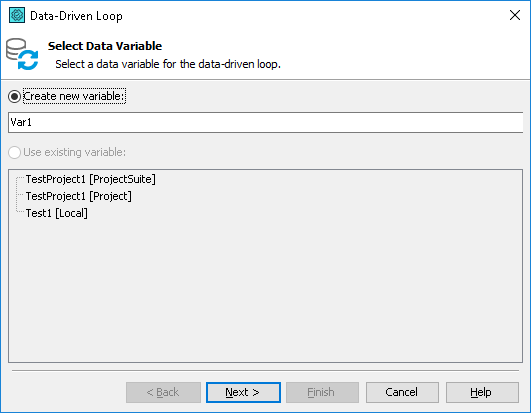
Task: Select TestProject1 [Project] in the tree
Action: tap(79, 196)
